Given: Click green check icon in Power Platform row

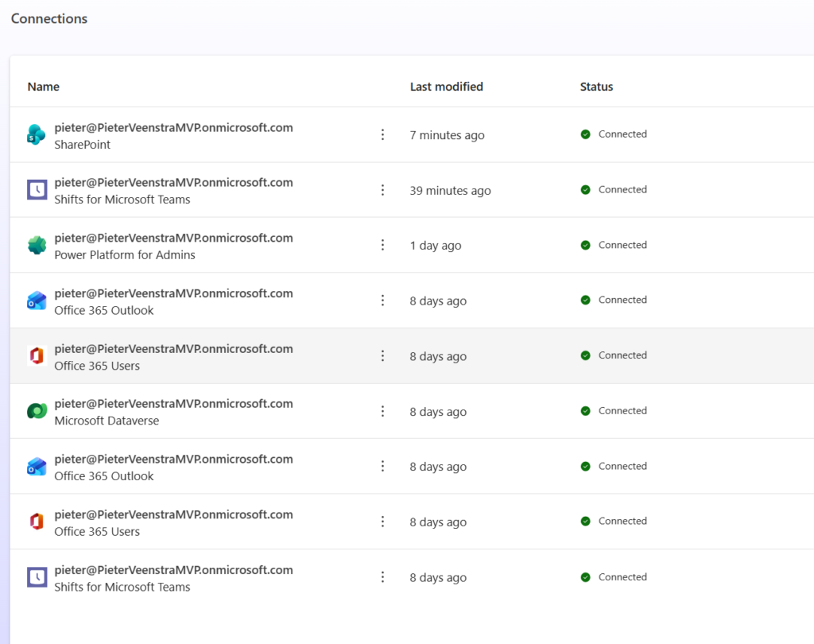Looking at the screenshot, I should point(586,245).
